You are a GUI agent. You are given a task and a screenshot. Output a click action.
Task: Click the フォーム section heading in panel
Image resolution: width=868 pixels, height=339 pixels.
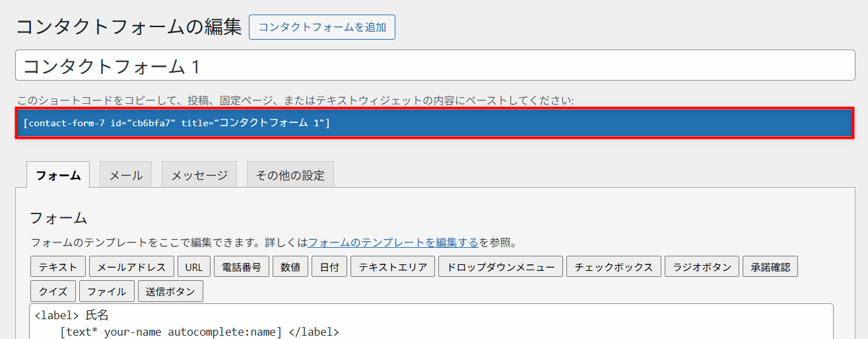59,217
